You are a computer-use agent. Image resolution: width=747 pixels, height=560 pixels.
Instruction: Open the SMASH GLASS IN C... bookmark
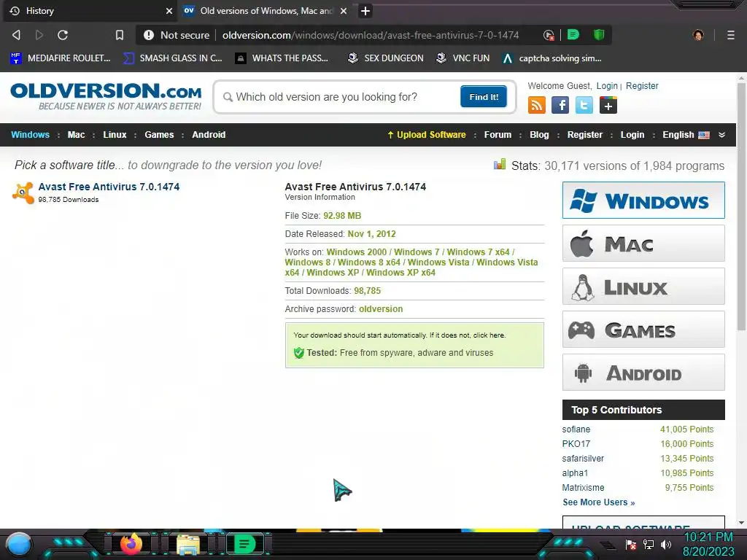pos(172,58)
